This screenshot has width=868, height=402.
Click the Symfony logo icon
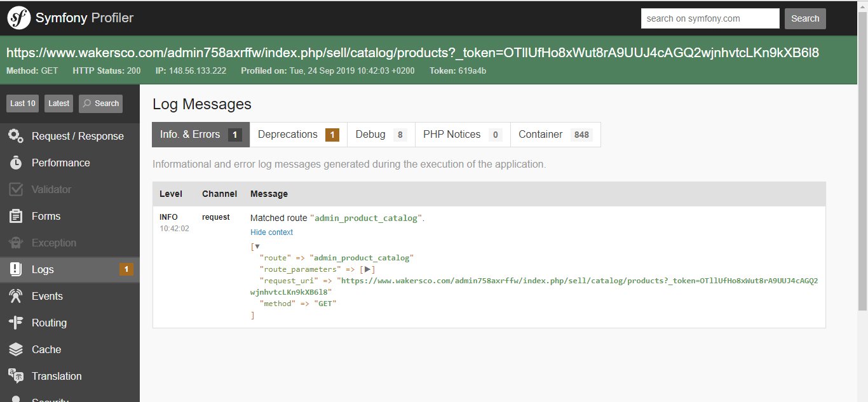[x=18, y=18]
